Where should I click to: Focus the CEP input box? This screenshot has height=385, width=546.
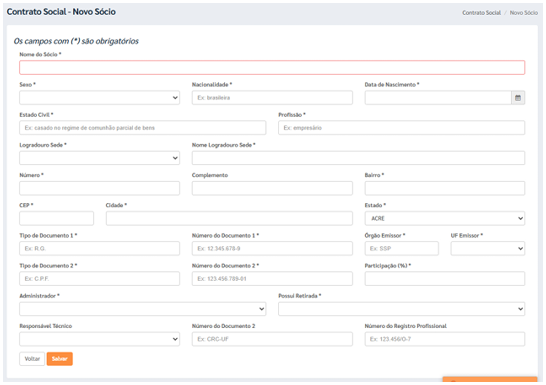pyautogui.click(x=56, y=219)
